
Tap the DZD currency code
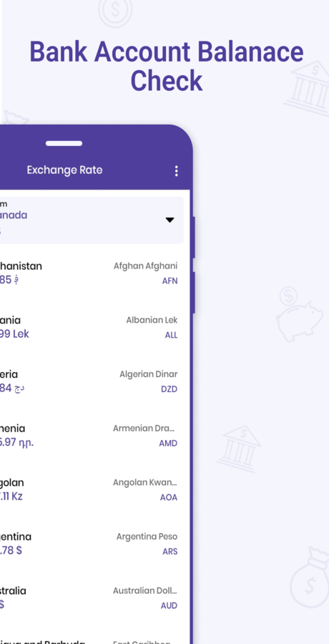coord(170,389)
